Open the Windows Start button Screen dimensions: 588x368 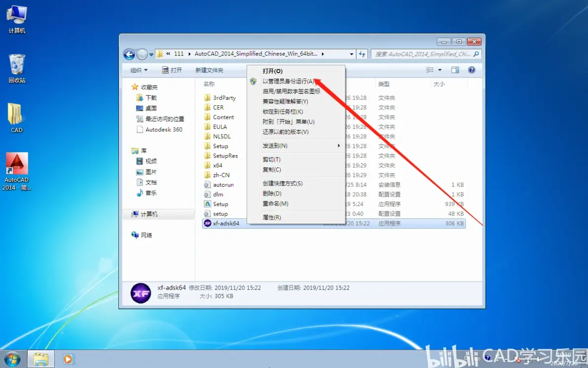tap(12, 360)
